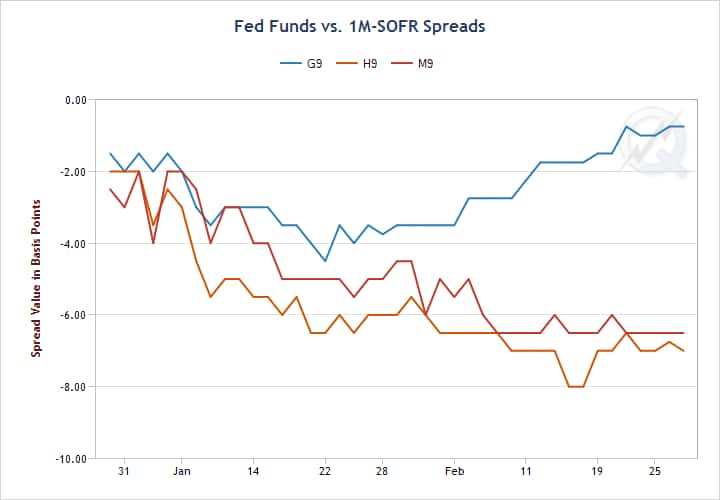Screen dimensions: 720x500
Task: Click the Feb label on x-axis
Action: pos(454,470)
